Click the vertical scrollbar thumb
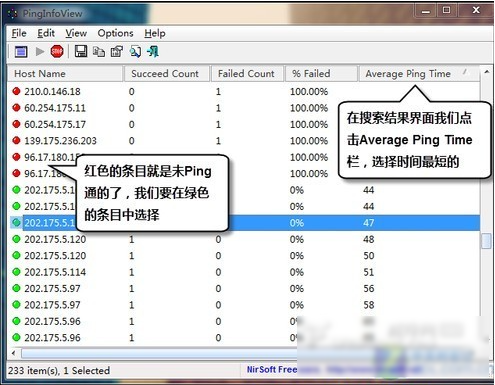The image size is (495, 385). click(x=487, y=241)
